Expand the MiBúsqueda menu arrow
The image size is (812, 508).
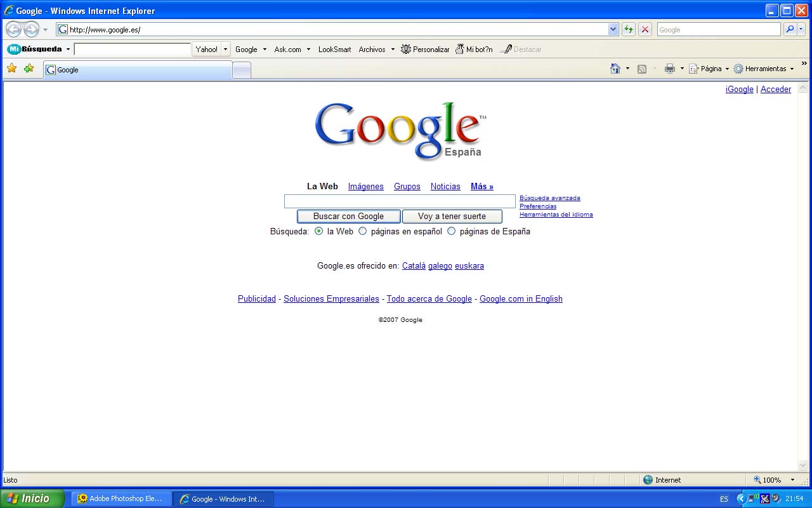[x=68, y=49]
